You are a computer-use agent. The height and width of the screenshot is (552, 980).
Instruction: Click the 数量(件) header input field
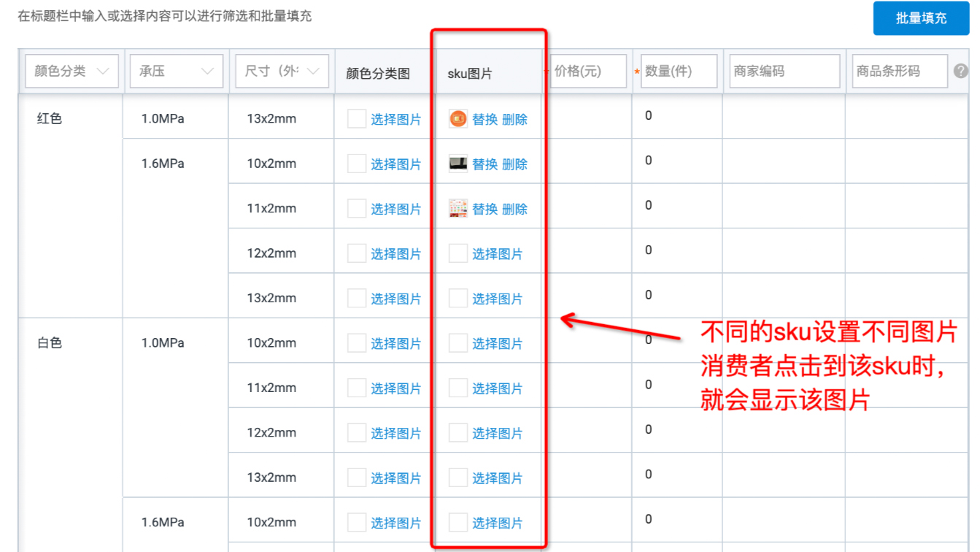tap(678, 71)
